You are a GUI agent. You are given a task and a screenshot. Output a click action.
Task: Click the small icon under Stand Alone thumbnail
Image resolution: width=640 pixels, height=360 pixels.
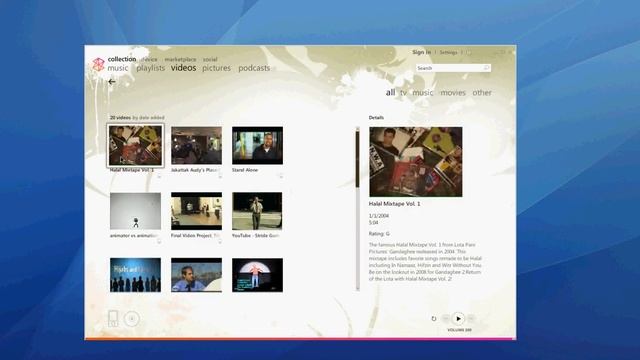click(x=281, y=176)
